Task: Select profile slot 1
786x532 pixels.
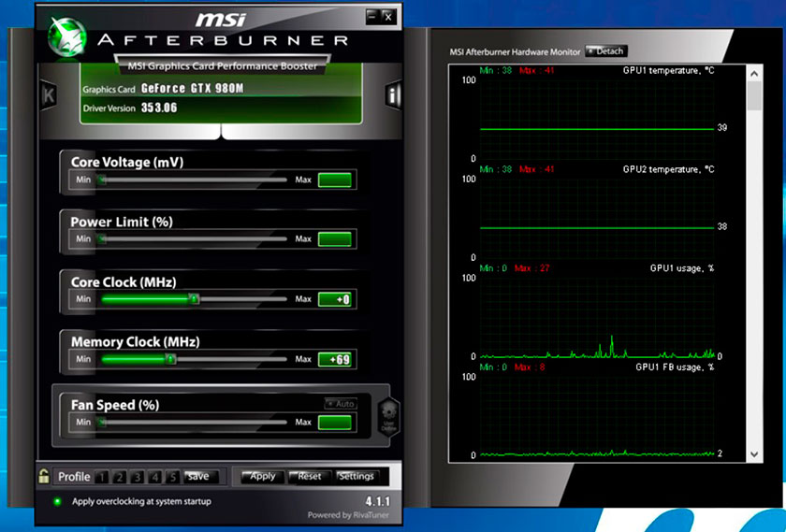Action: [102, 477]
